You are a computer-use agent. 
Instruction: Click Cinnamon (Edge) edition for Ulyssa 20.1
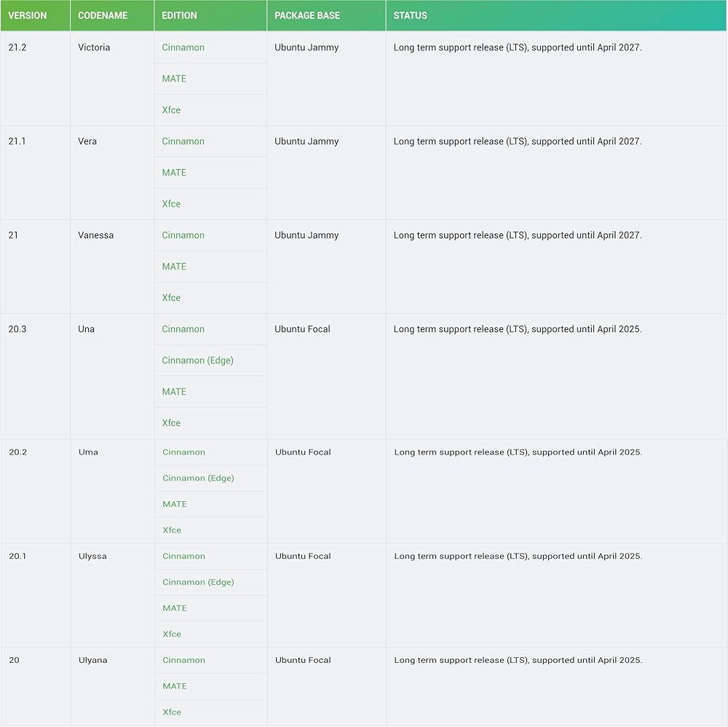(x=198, y=583)
